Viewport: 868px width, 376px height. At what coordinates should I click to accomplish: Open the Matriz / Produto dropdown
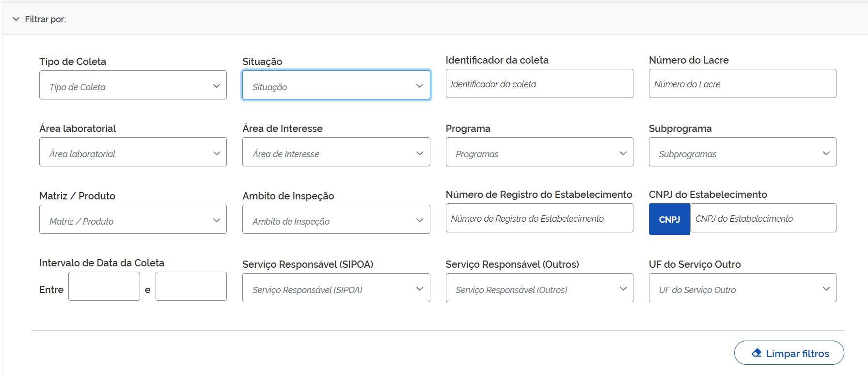(x=133, y=220)
